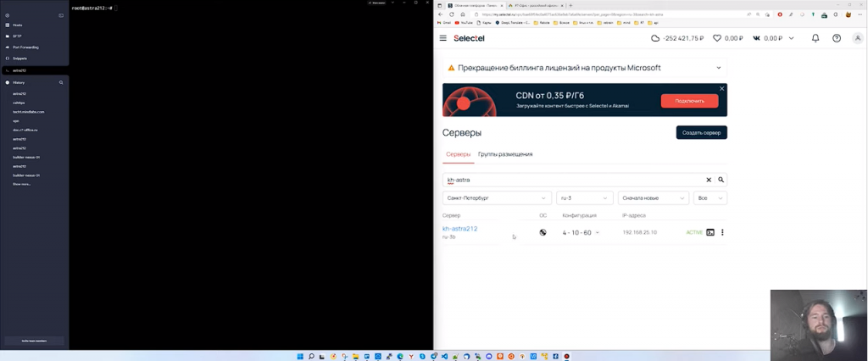Reload the browser page
868x361 pixels.
click(x=452, y=14)
